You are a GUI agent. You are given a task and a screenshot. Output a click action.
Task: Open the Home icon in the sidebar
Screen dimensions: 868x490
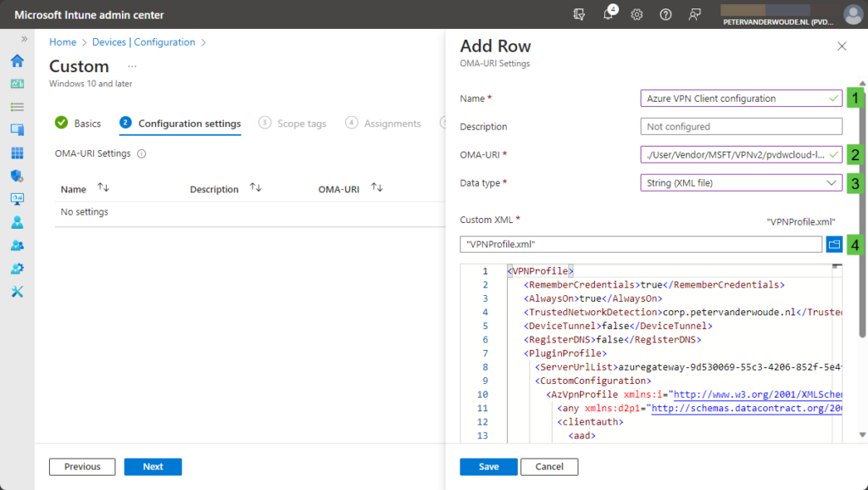click(17, 61)
